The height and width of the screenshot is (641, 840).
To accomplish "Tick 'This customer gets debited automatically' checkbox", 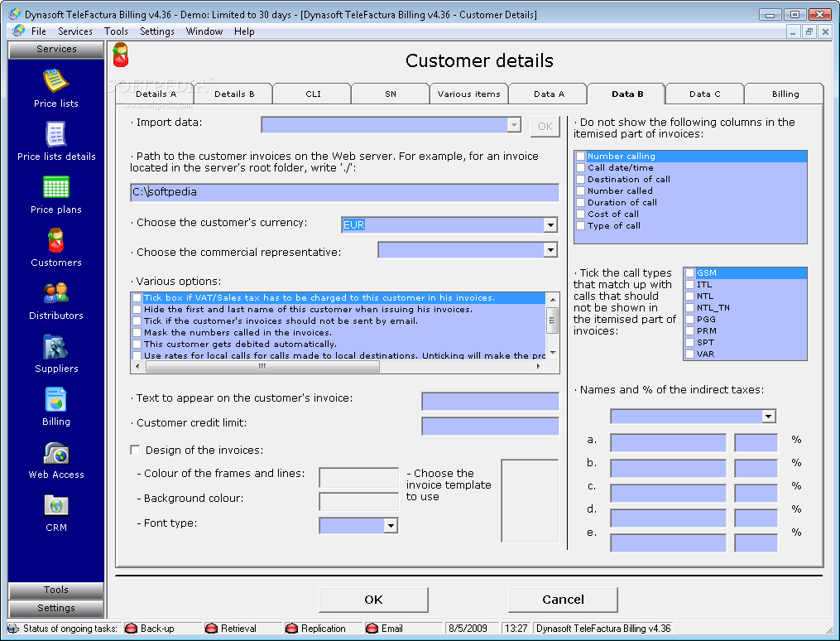I will click(x=137, y=345).
